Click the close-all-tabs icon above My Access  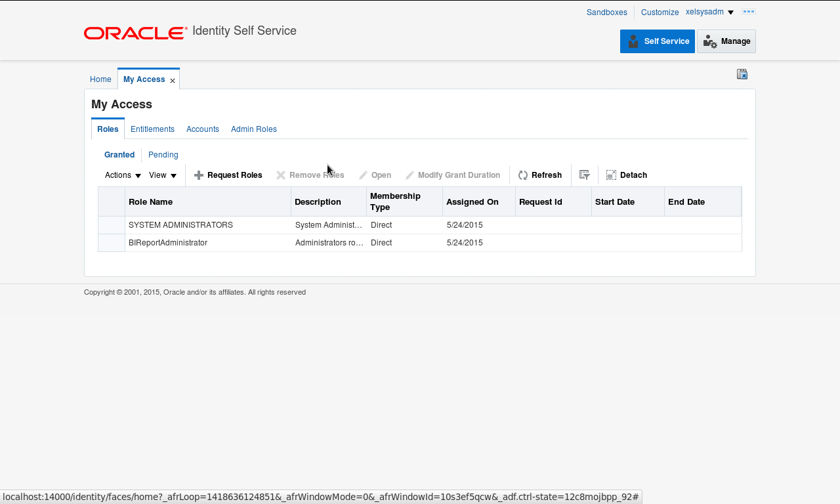click(x=742, y=74)
